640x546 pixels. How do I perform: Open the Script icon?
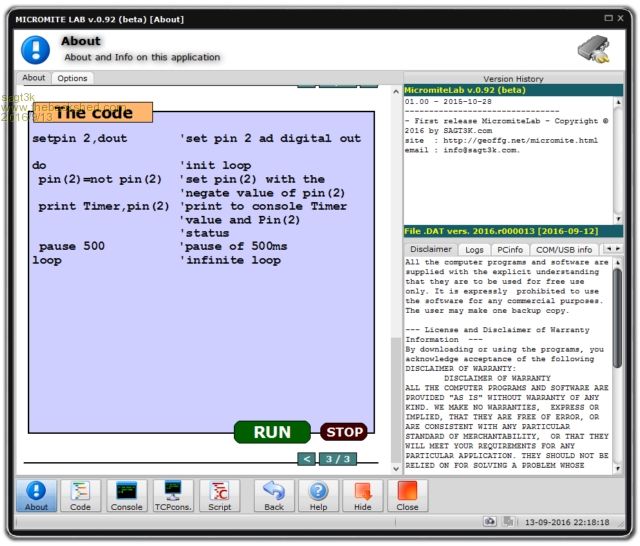coord(219,496)
